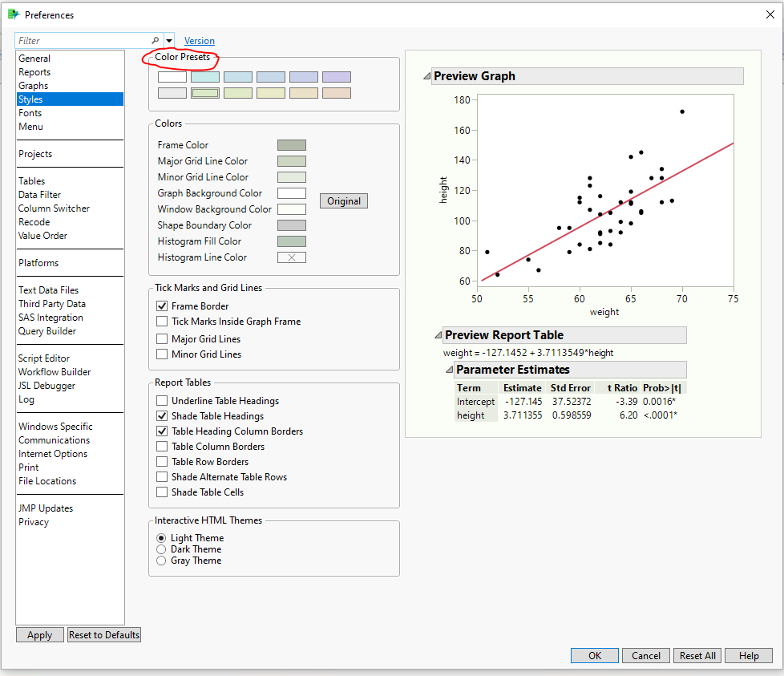Enable Shade Alternate Table Rows
This screenshot has width=784, height=676.
(162, 476)
